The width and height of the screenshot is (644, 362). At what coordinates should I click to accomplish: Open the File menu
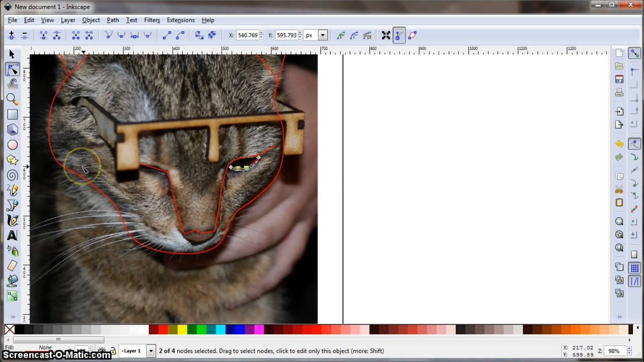13,20
